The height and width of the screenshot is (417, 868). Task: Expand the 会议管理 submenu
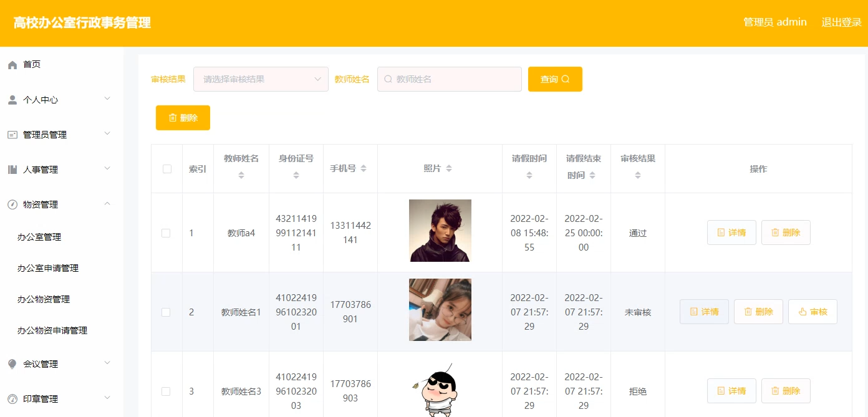(107, 363)
